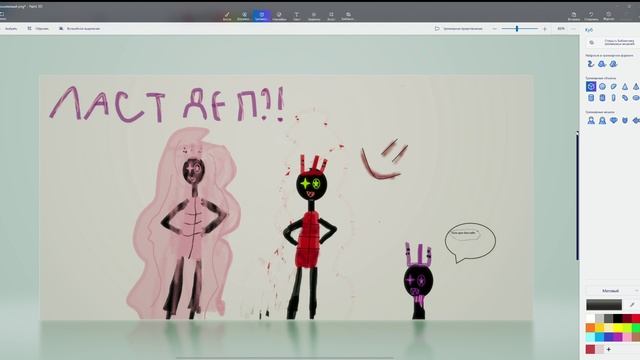This screenshot has width=640, height=360.
Task: Insert the Man 3D model
Action: tap(591, 120)
